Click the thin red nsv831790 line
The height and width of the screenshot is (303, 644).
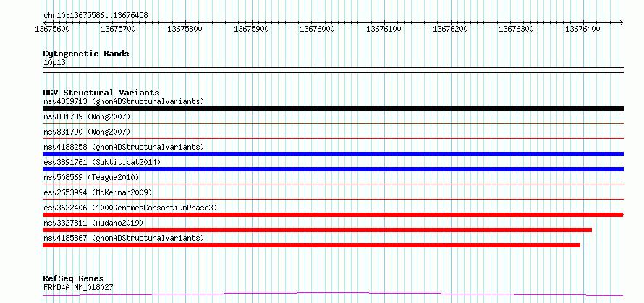pos(333,139)
